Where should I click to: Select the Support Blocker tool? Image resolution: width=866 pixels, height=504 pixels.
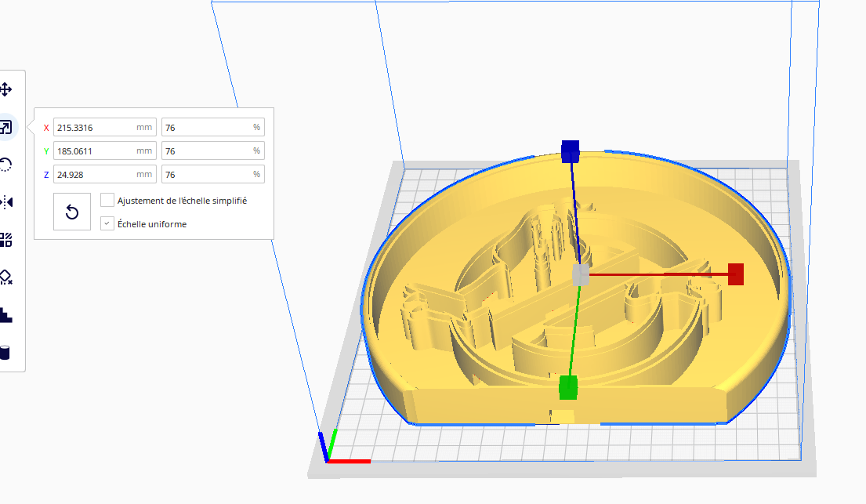pos(5,277)
